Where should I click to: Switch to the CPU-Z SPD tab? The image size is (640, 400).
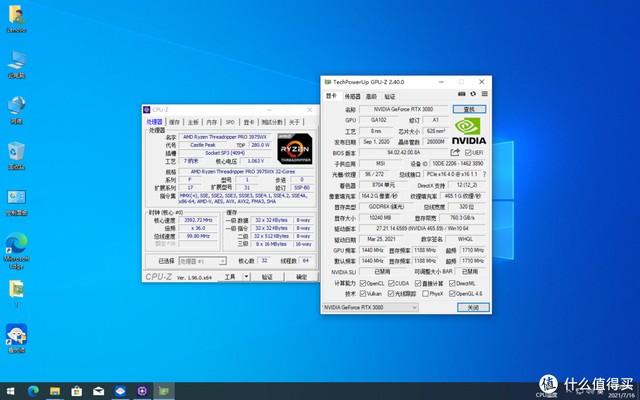pyautogui.click(x=230, y=122)
